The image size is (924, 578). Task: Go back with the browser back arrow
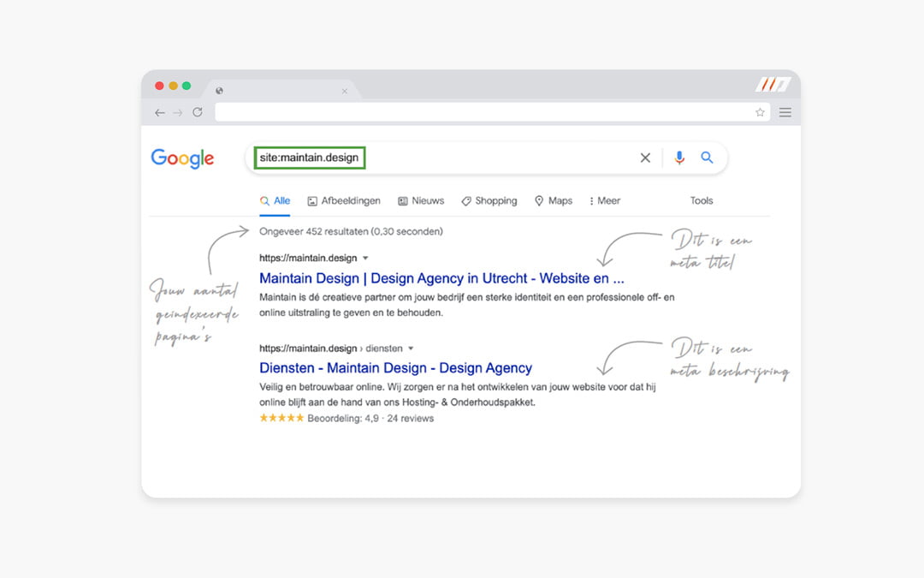pos(160,113)
